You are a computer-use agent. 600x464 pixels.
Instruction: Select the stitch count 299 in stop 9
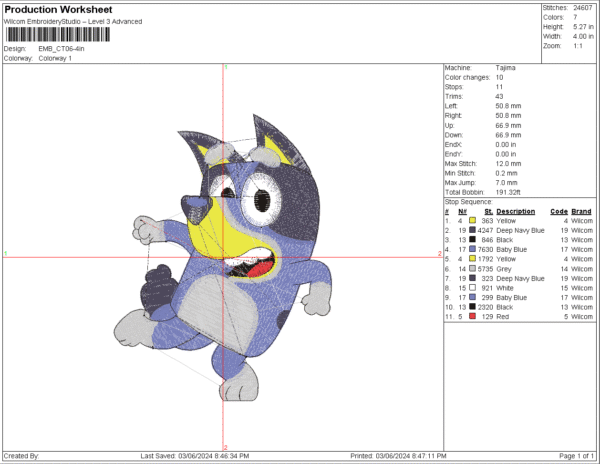click(x=487, y=298)
